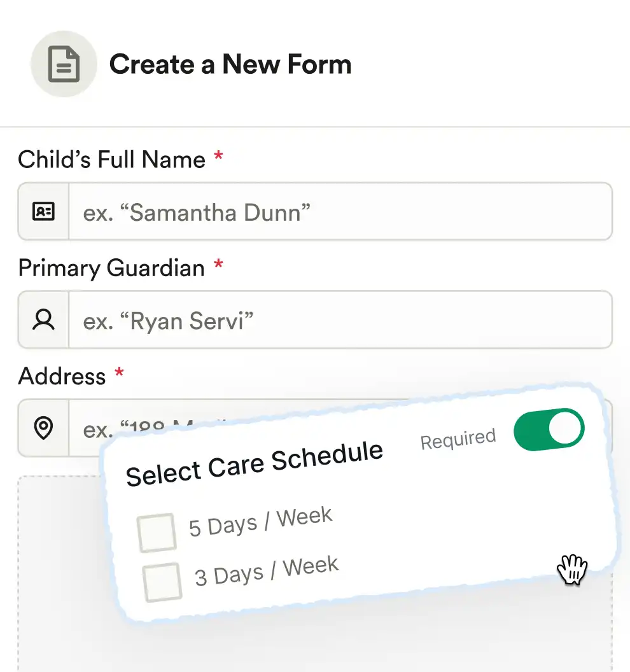Disable the Required toggle switch
630x672 pixels.
click(x=549, y=430)
